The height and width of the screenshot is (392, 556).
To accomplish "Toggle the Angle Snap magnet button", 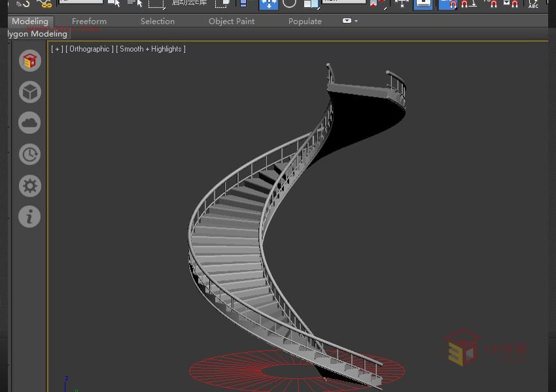I will click(x=468, y=4).
